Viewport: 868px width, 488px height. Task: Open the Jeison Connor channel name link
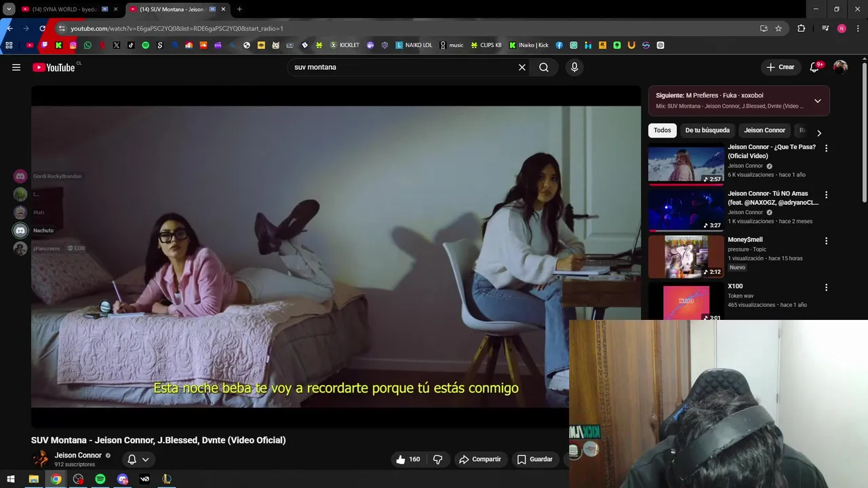[x=78, y=455]
